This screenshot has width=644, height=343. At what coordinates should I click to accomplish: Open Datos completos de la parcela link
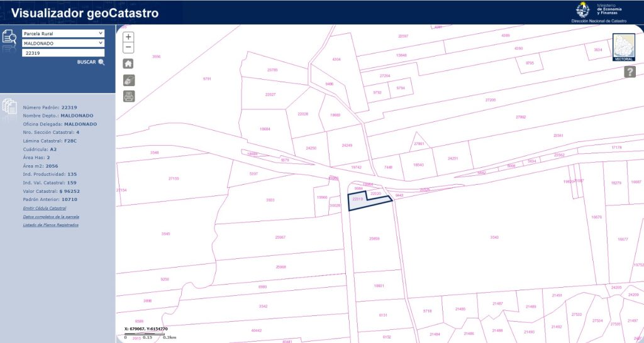51,217
